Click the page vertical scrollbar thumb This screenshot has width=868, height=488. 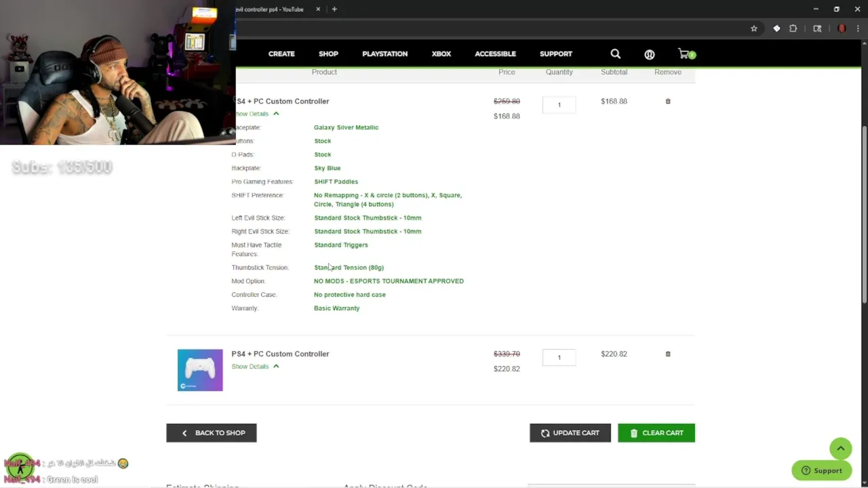pos(864,215)
